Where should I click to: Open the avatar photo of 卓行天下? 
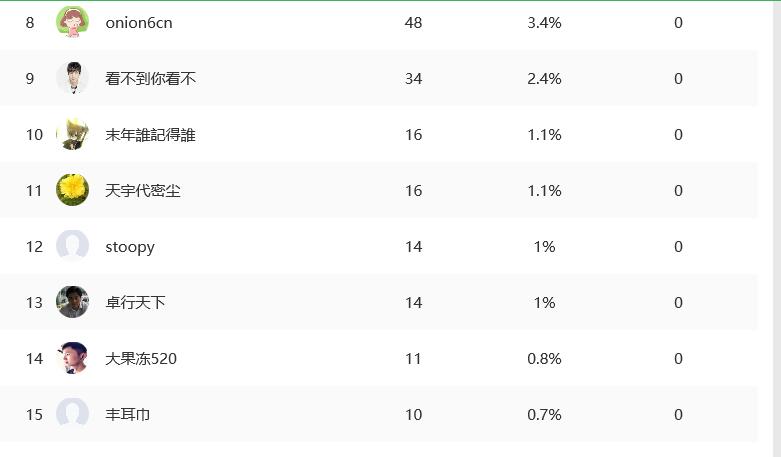(x=72, y=302)
